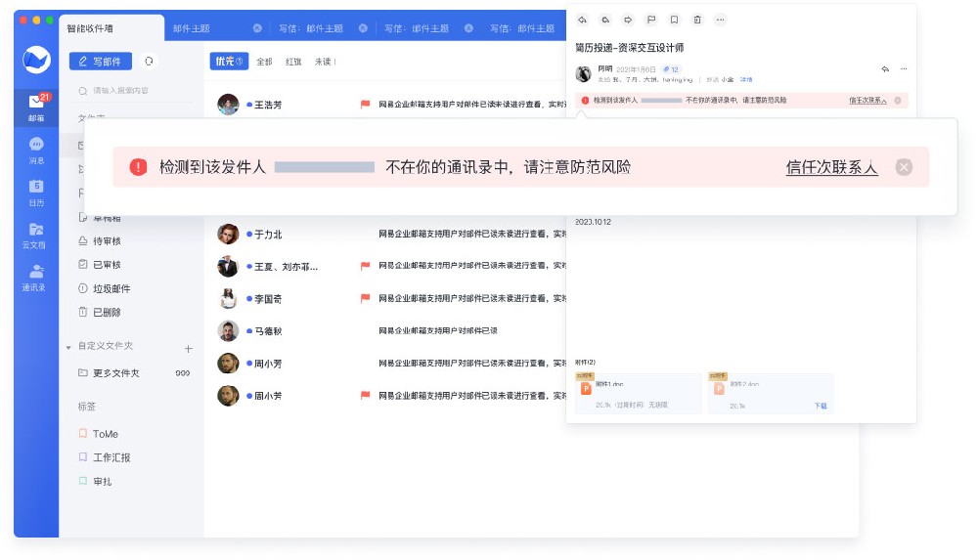Toggle the red flag on 李国奇's email
This screenshot has height=560, width=978.
366,298
